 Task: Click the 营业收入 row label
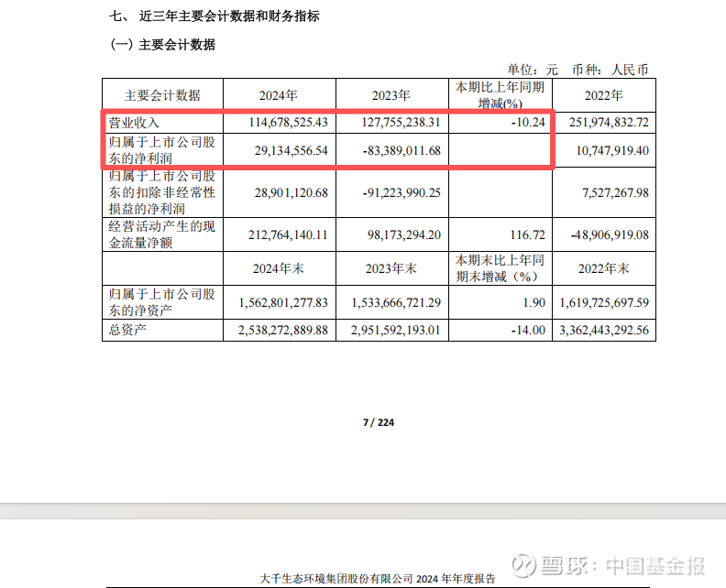(x=134, y=123)
